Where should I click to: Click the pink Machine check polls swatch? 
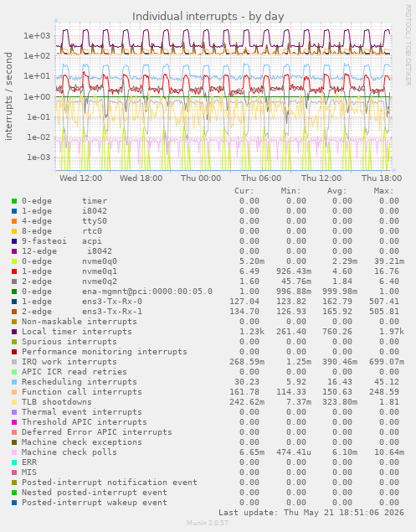pos(14,452)
